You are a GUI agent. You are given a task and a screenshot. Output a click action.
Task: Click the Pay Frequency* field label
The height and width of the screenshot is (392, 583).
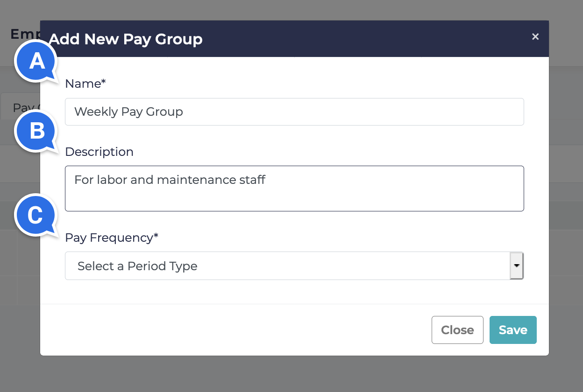[x=112, y=238]
